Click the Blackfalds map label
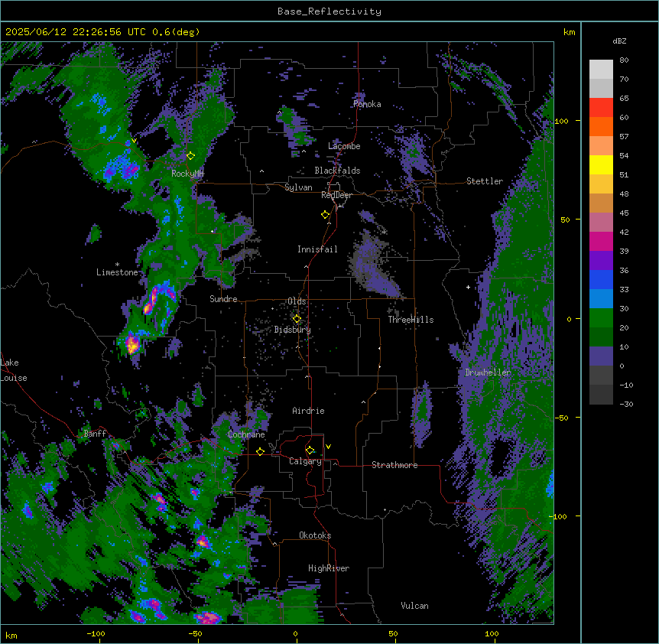 337,171
